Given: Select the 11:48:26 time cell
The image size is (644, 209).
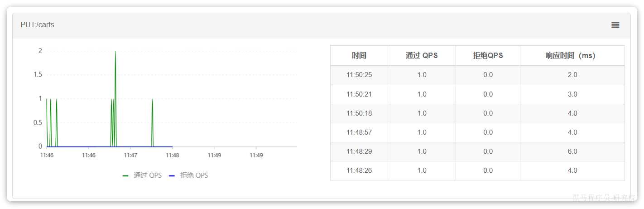Looking at the screenshot, I should click(359, 170).
